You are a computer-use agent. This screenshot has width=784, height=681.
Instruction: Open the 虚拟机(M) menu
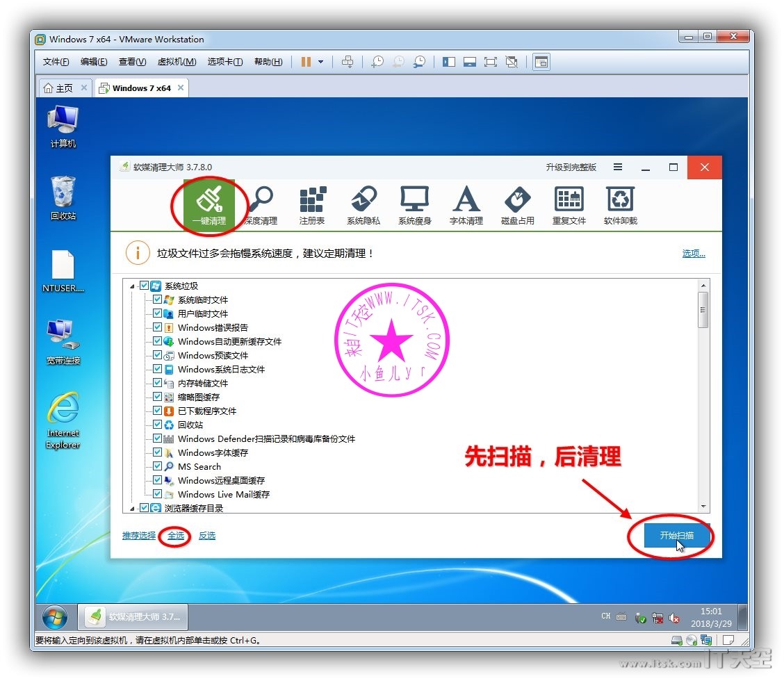coord(177,62)
